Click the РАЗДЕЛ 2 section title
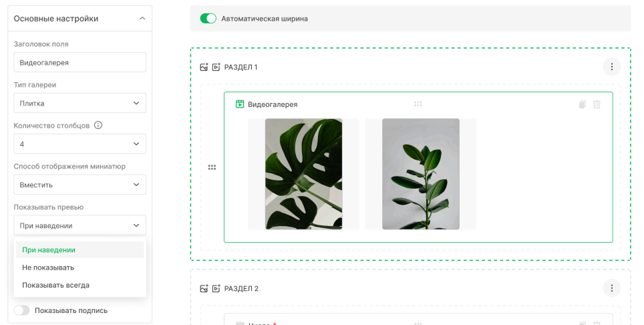The height and width of the screenshot is (325, 644). pyautogui.click(x=241, y=288)
